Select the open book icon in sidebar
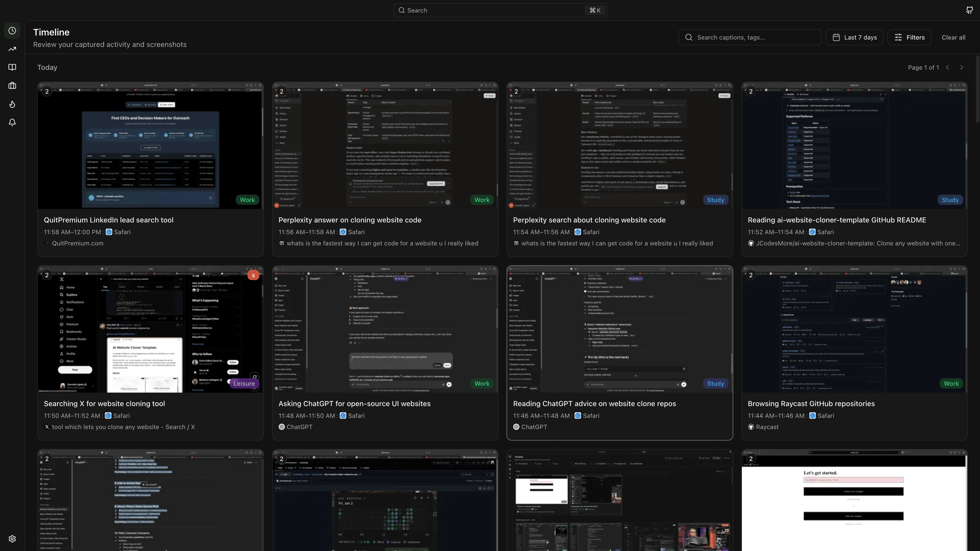 12,67
